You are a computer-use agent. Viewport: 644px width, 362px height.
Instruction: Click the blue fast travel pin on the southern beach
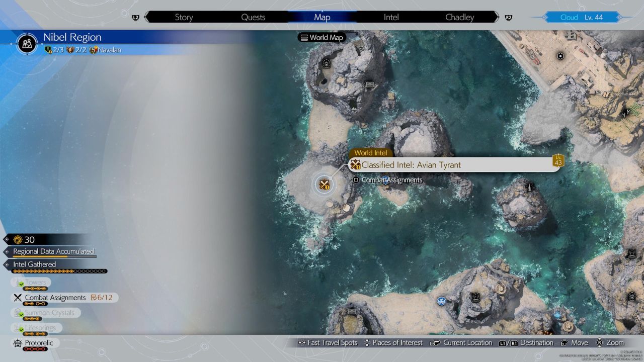441,301
